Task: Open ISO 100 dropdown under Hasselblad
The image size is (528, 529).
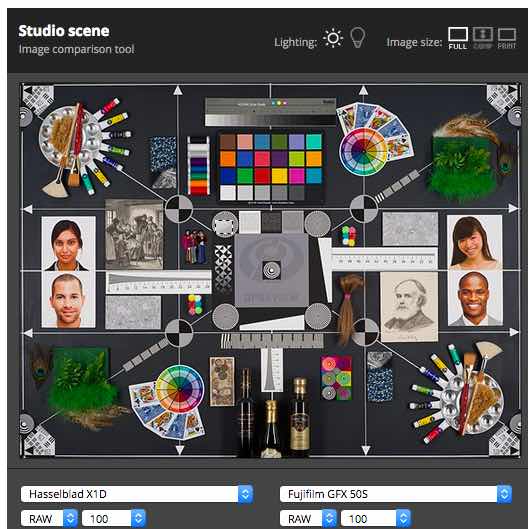Action: [114, 519]
